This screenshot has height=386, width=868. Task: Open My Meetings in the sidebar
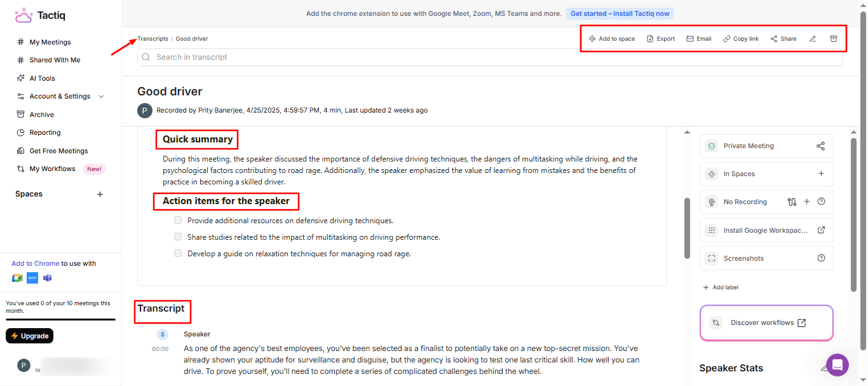click(50, 42)
